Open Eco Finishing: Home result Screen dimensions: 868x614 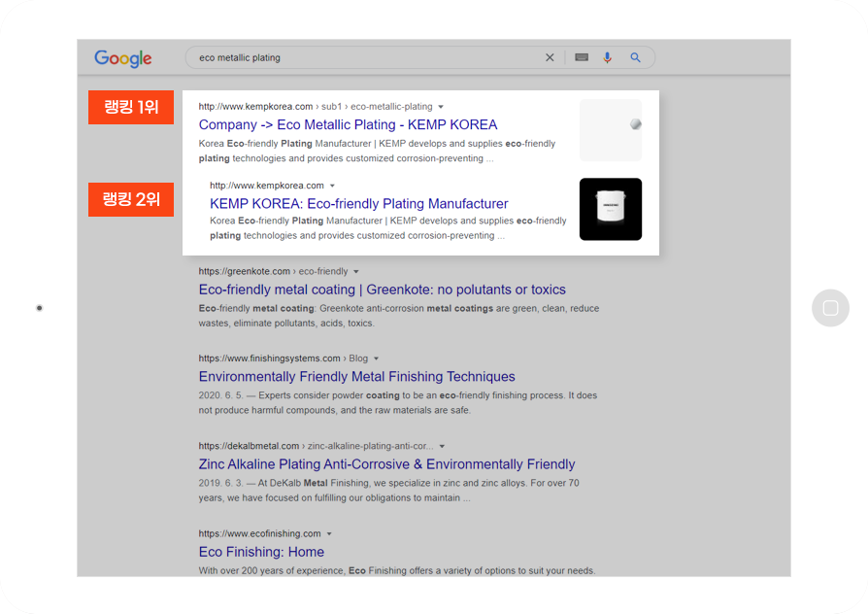(x=261, y=552)
